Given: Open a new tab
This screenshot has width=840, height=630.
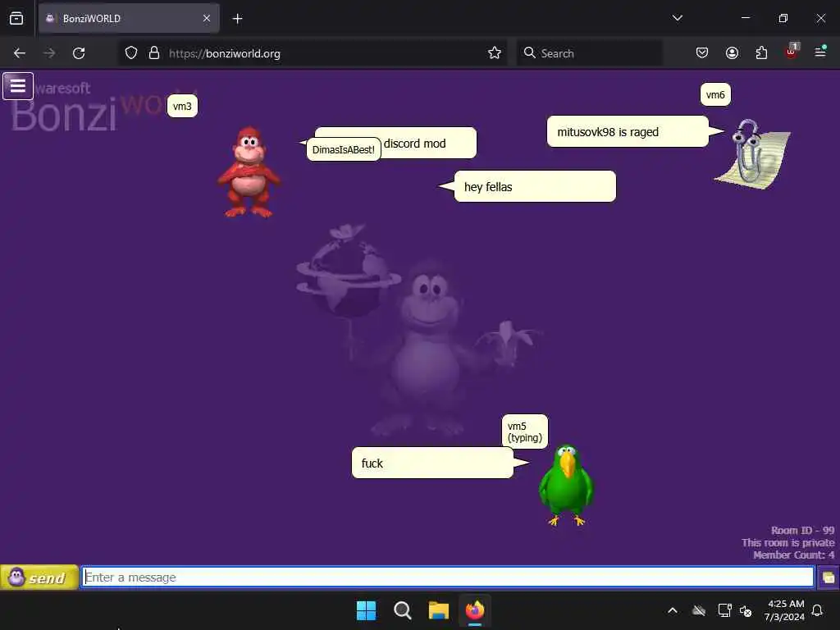Looking at the screenshot, I should [237, 19].
